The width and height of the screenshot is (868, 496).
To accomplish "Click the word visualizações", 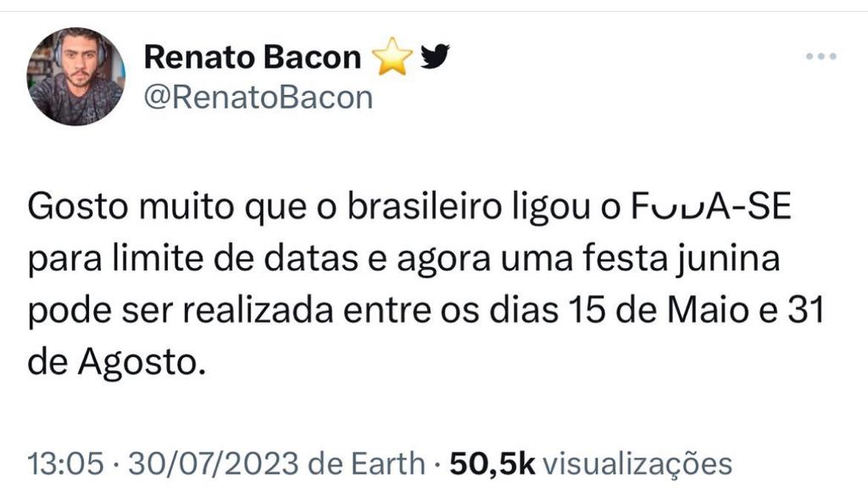I will click(636, 464).
